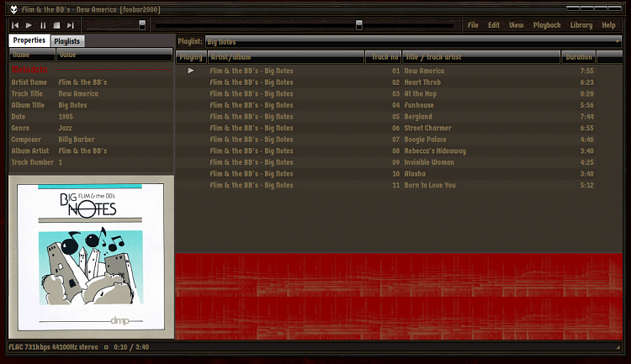Viewport: 631px width, 364px height.
Task: Open the Playback menu
Action: [547, 25]
